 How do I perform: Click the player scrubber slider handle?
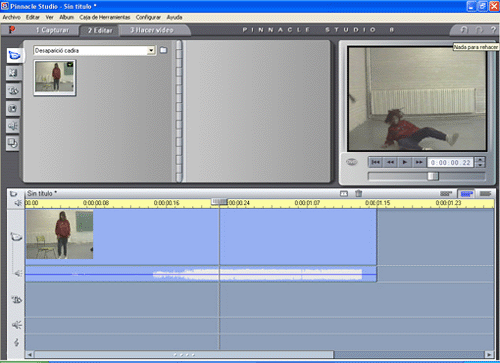[433, 176]
